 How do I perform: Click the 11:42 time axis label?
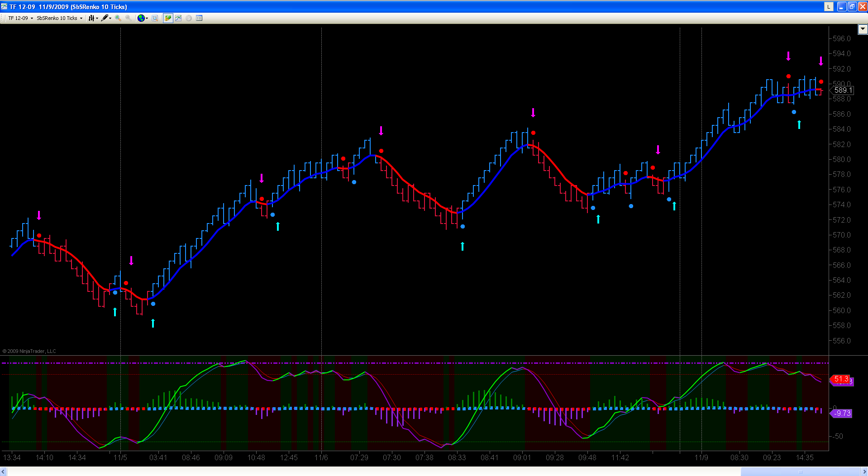pyautogui.click(x=620, y=457)
